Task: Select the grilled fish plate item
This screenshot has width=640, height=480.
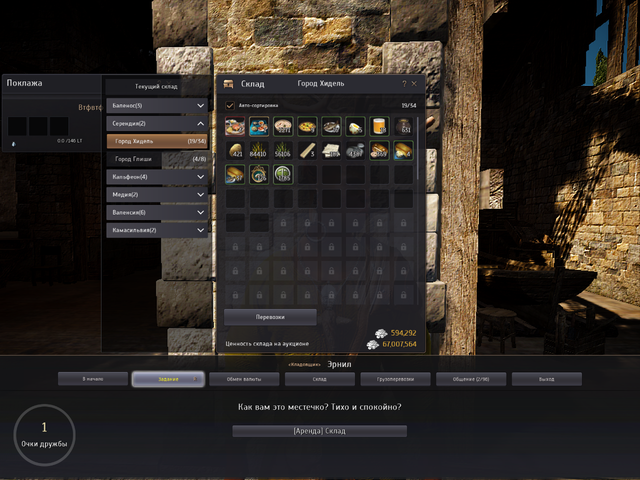Action: pyautogui.click(x=331, y=126)
